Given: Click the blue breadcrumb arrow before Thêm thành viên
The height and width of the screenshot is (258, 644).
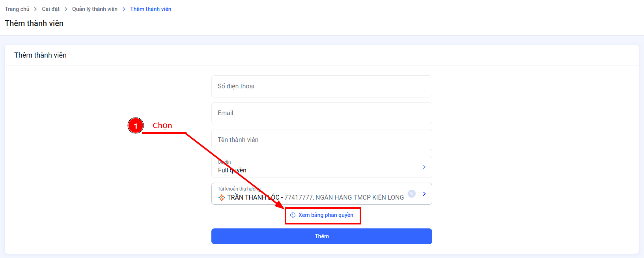Looking at the screenshot, I should point(124,9).
